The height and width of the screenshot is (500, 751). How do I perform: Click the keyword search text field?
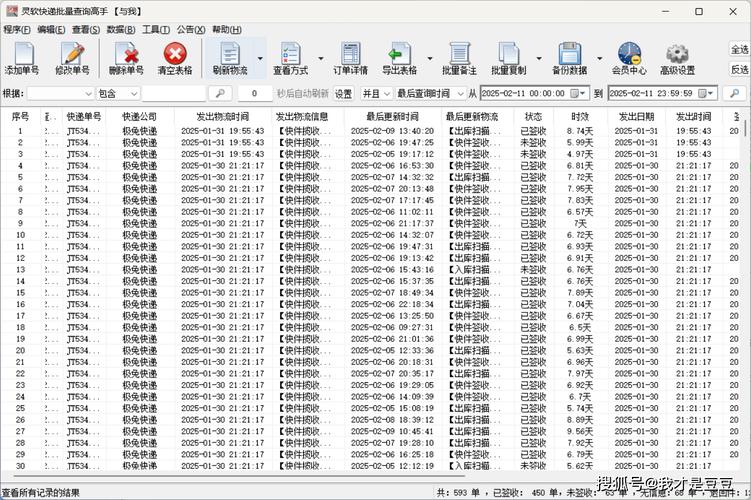172,93
